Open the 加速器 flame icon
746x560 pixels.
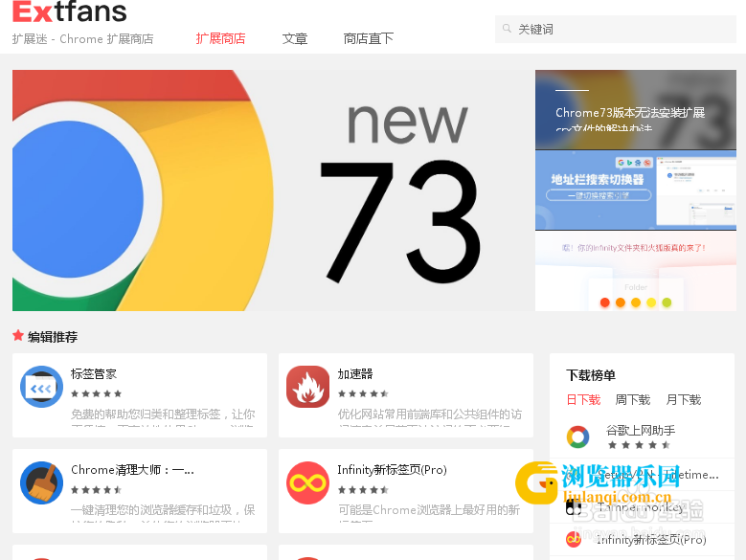click(307, 387)
